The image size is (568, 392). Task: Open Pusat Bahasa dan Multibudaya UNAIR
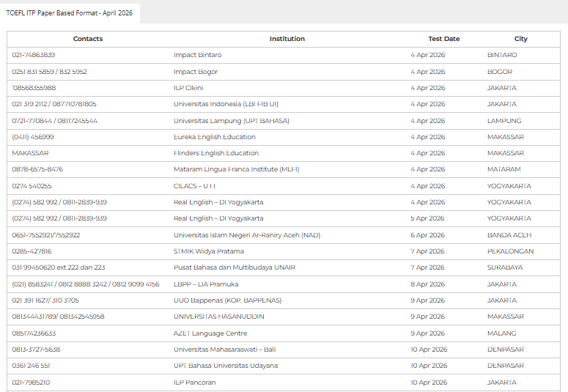click(x=234, y=267)
